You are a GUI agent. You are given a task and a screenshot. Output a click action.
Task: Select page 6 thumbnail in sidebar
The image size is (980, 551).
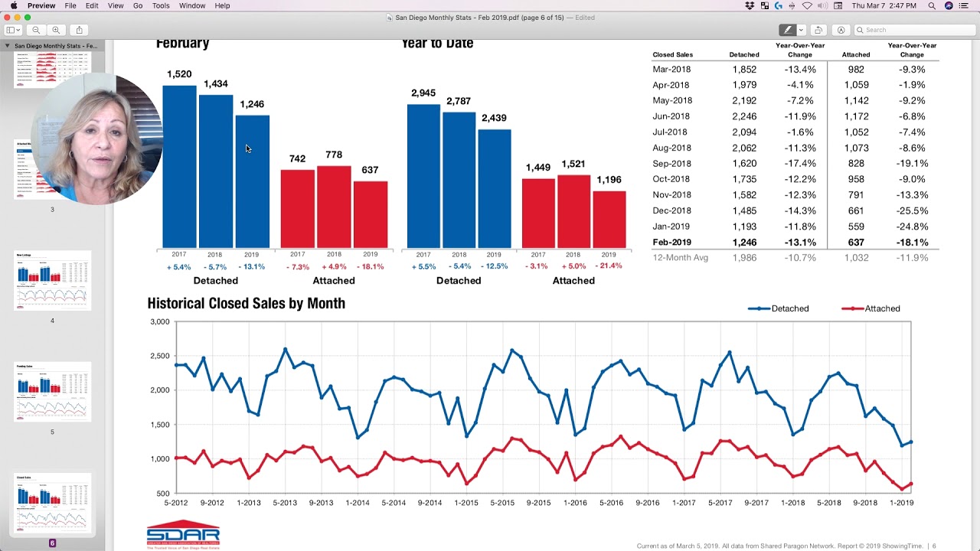click(52, 503)
